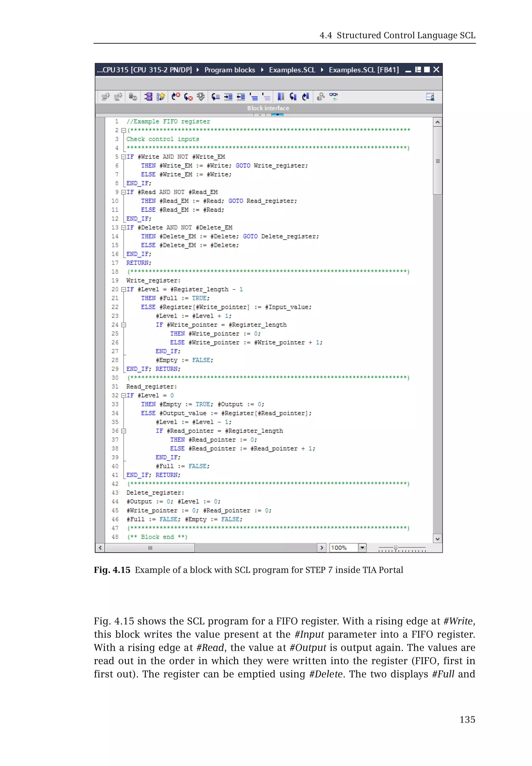Collapse the IF #Level = 0 block at line 32
The image size is (532, 766).
(x=123, y=395)
